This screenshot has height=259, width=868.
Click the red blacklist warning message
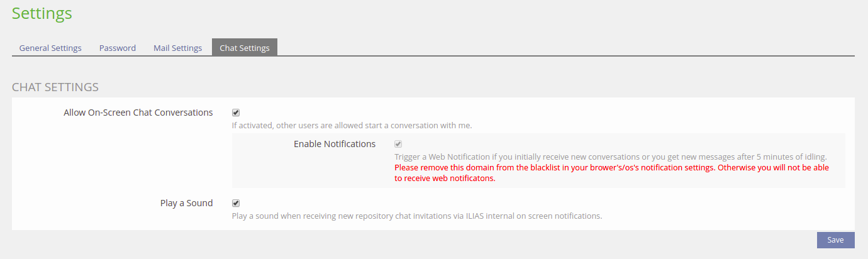pyautogui.click(x=611, y=168)
